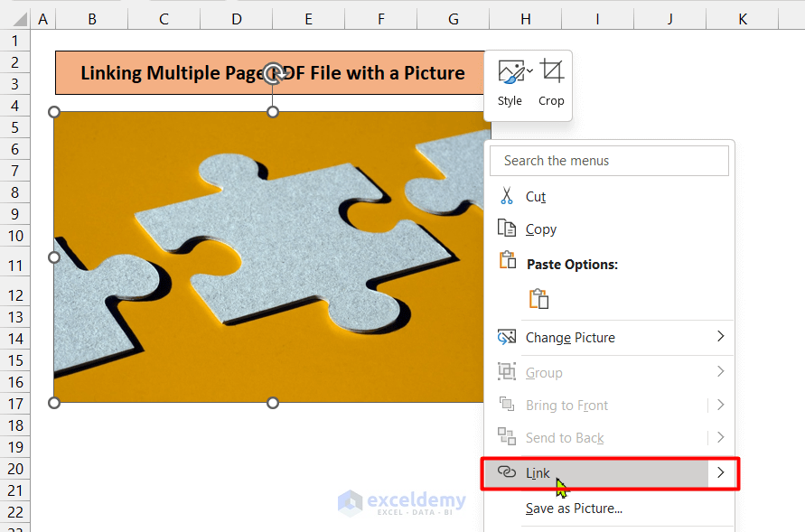Click the Cut scissors icon
The width and height of the screenshot is (805, 532).
[507, 196]
